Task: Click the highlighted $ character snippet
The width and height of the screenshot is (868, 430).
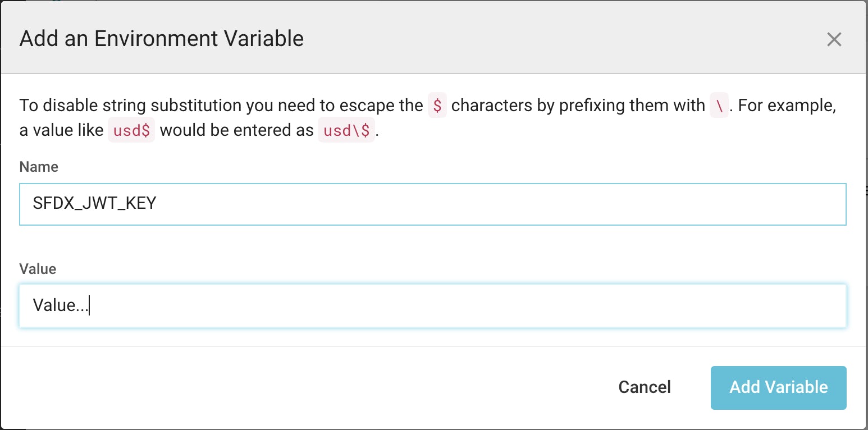Action: coord(437,106)
